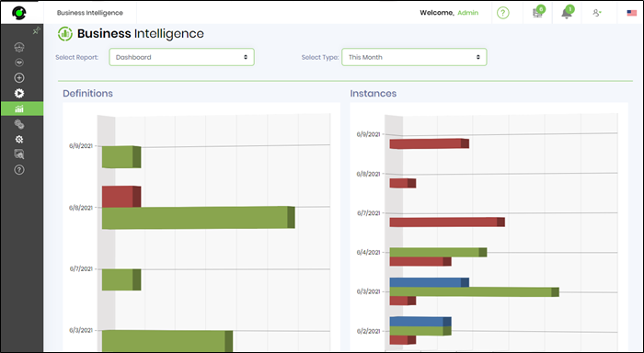This screenshot has height=353, width=644.
Task: Click the Welcome greeting text
Action: tap(437, 13)
